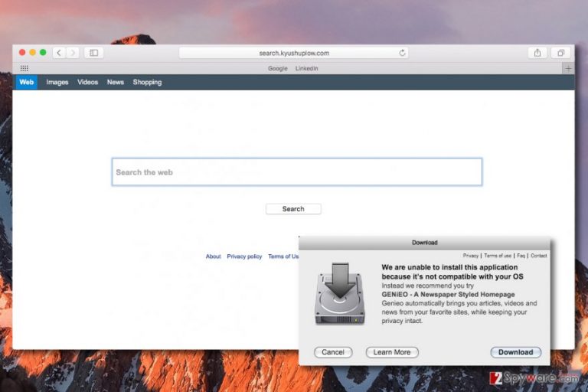This screenshot has height=392, width=588.
Task: Click 'GENIEO - A Newspaper Styled Homepage' text
Action: [448, 295]
